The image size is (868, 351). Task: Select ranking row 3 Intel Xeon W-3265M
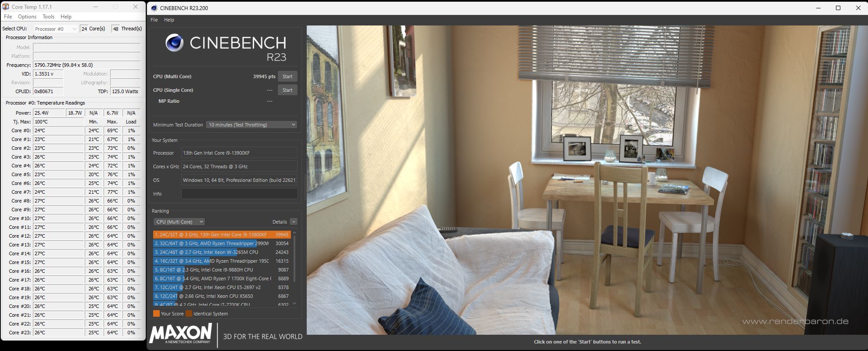tap(222, 252)
